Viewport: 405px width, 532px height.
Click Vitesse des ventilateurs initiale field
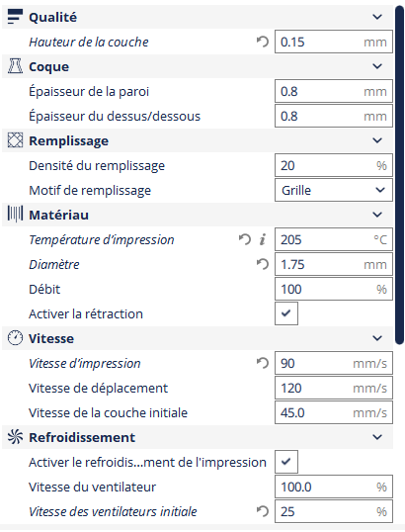pyautogui.click(x=334, y=511)
